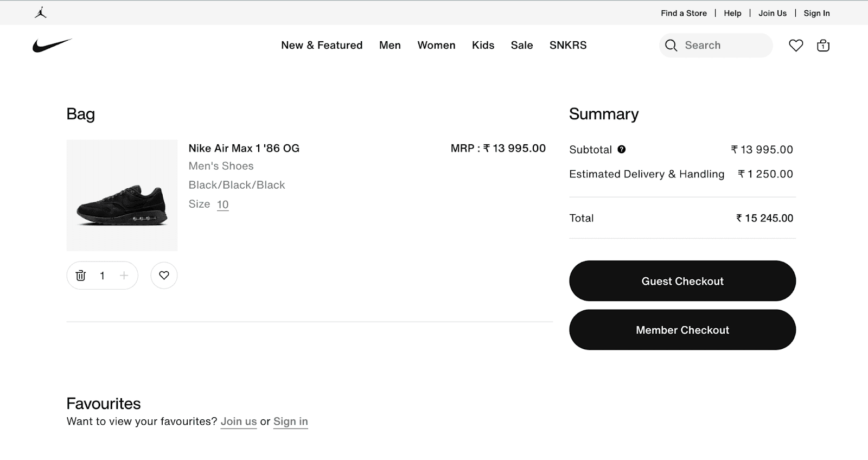The width and height of the screenshot is (868, 460).
Task: Open the SNKRS menu item
Action: click(568, 45)
